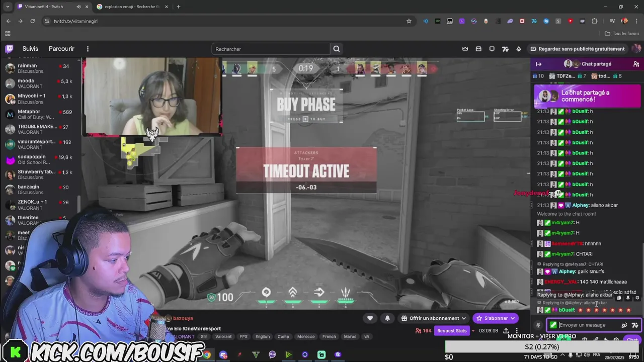Click the 7TV icon in message box
The width and height of the screenshot is (644, 362).
click(x=635, y=325)
